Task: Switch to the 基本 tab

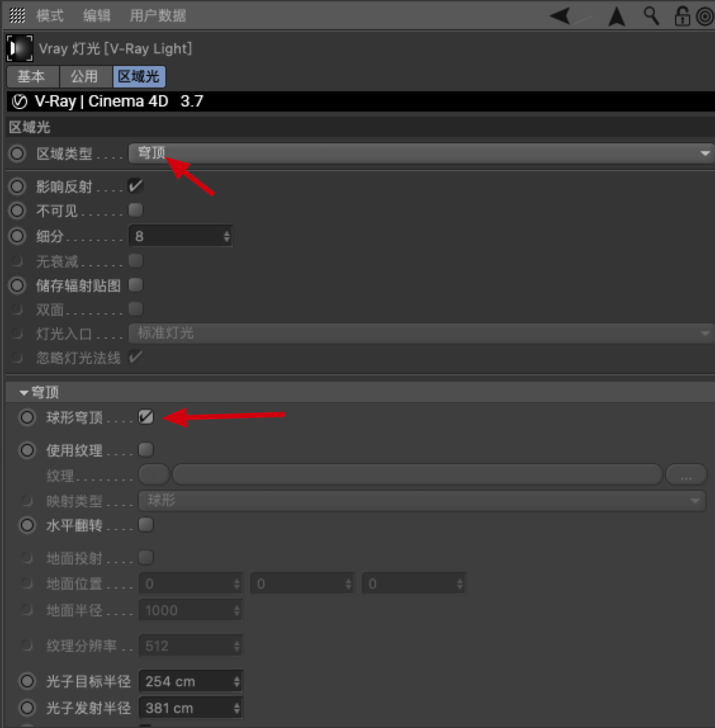Action: (x=32, y=76)
